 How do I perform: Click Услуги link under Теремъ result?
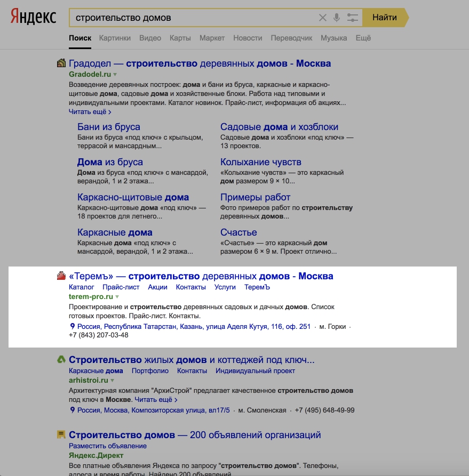coord(225,287)
